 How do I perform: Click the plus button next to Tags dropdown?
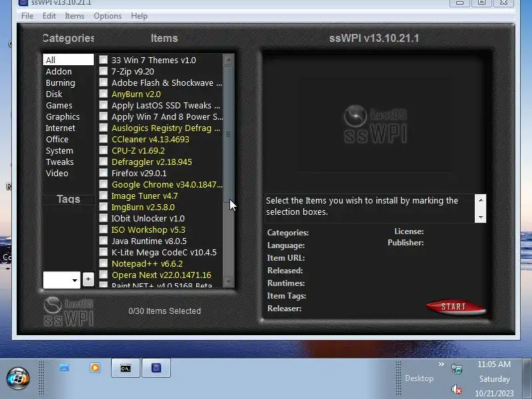pos(88,279)
